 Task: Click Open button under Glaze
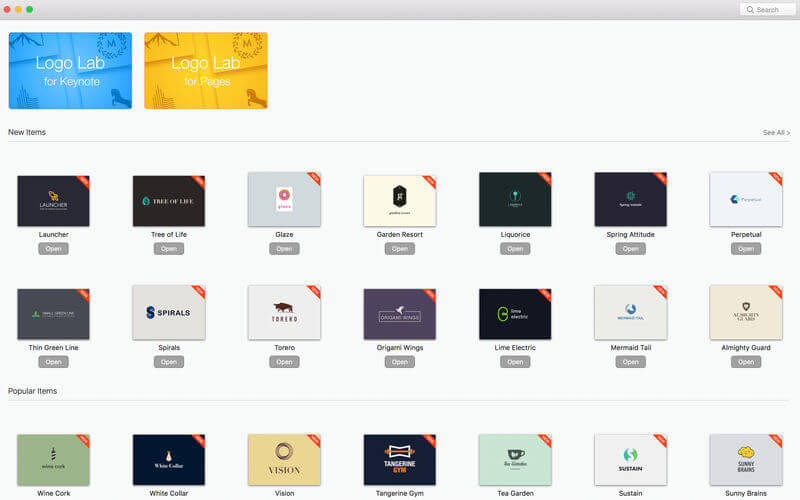[x=284, y=249]
